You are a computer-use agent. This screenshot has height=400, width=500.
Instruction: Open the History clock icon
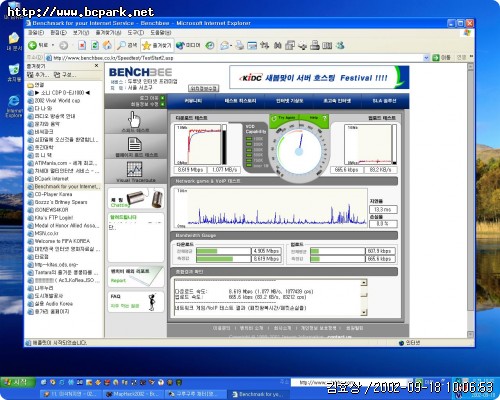210,45
